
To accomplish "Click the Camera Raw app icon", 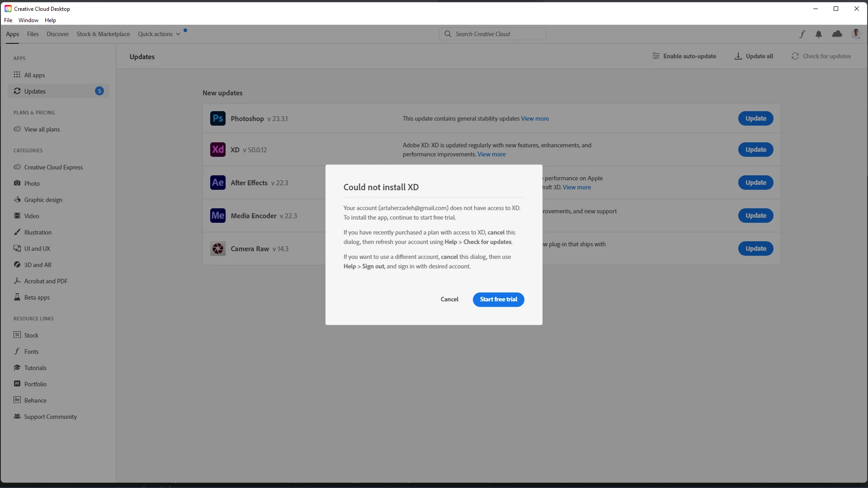I will 217,249.
